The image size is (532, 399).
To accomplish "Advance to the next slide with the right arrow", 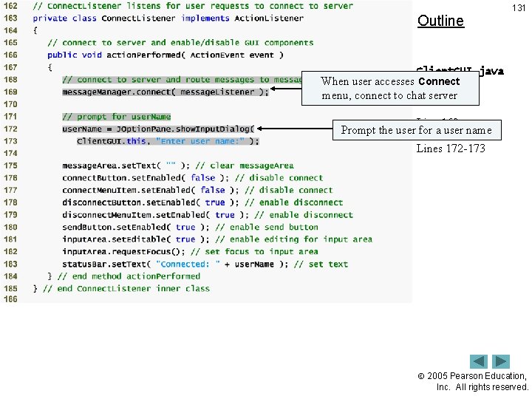I will (501, 361).
